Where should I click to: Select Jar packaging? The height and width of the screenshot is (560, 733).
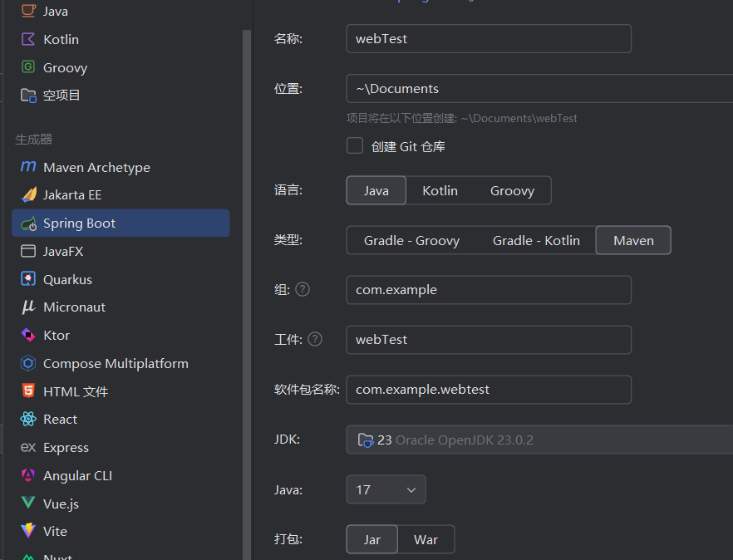(x=372, y=539)
